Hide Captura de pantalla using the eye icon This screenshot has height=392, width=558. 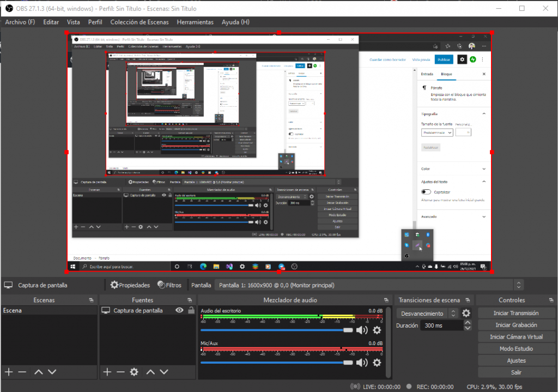coord(179,311)
